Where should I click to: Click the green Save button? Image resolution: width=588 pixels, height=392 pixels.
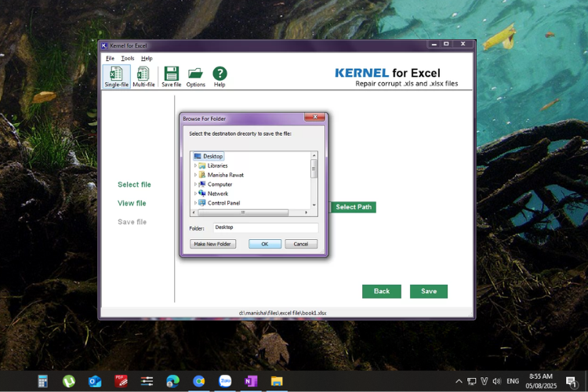429,292
